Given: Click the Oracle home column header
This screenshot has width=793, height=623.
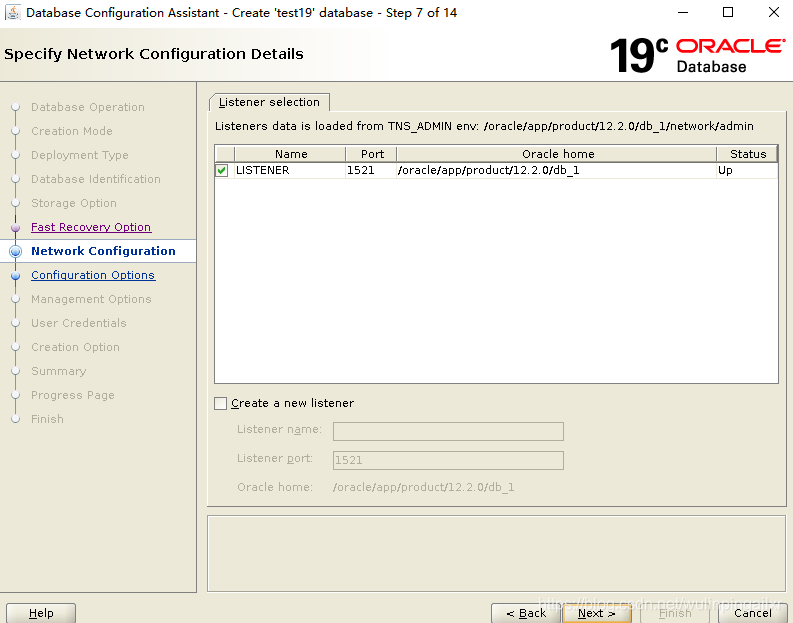Looking at the screenshot, I should tap(557, 154).
